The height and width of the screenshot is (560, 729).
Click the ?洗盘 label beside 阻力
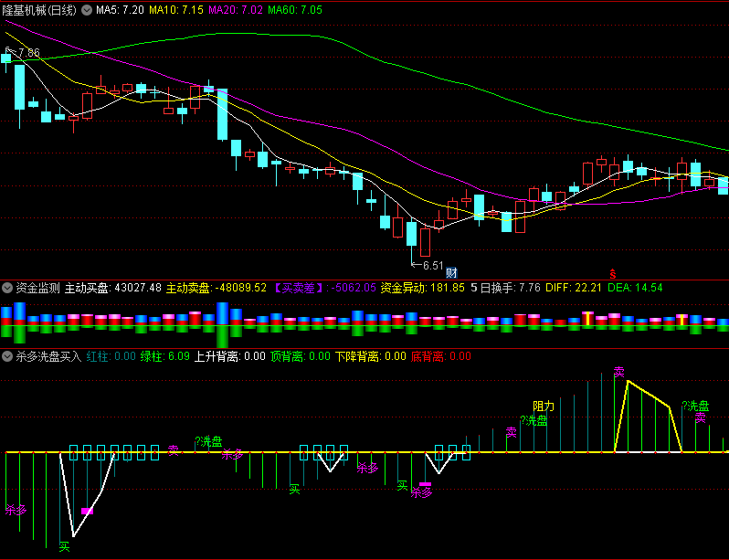pos(534,421)
